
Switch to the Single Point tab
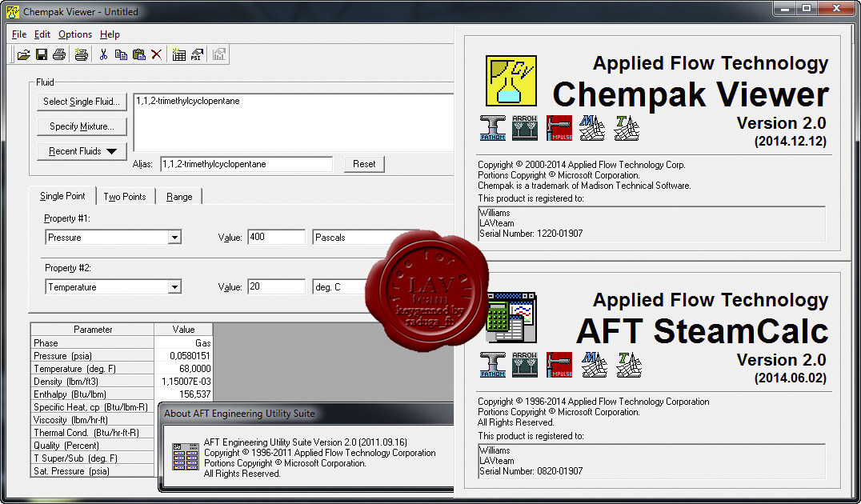click(x=62, y=196)
